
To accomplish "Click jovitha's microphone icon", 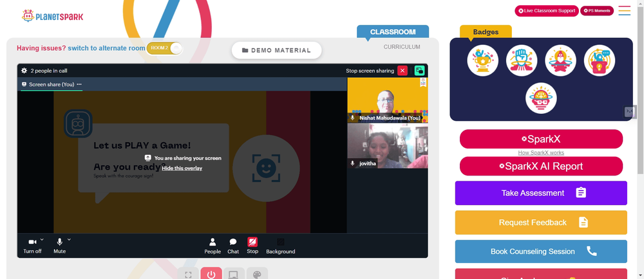I will pos(352,163).
